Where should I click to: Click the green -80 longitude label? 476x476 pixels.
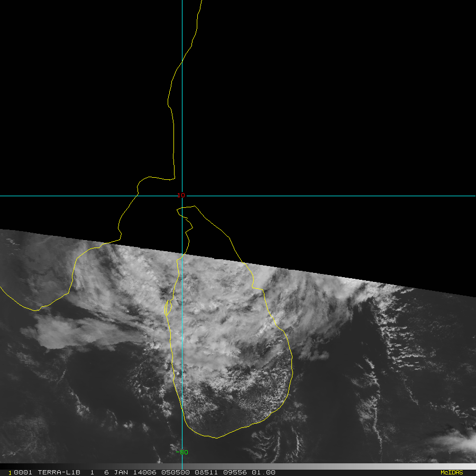182,452
